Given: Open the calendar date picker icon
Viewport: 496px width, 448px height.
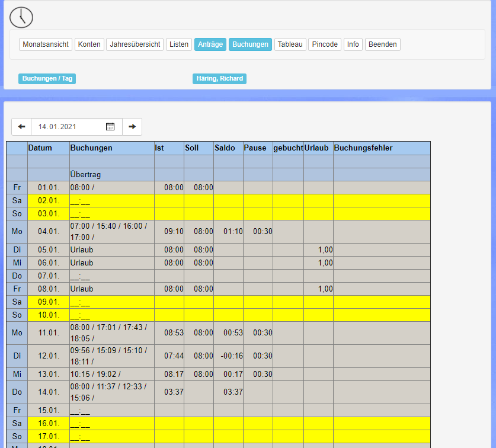Looking at the screenshot, I should [110, 127].
